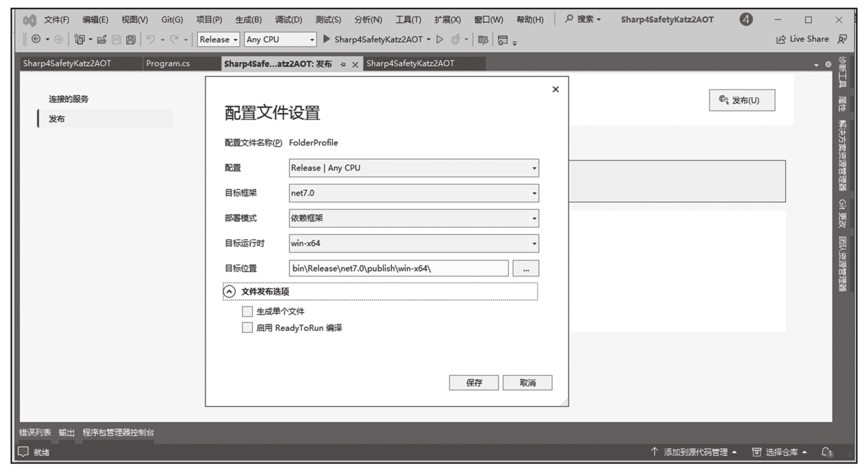868x471 pixels.
Task: Click the 发布(U) publish button
Action: [742, 100]
